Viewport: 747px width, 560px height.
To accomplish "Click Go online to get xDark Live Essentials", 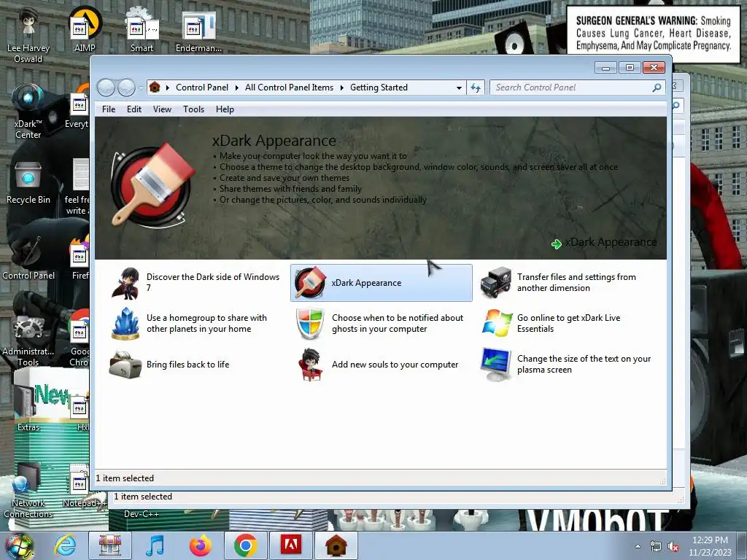I will [569, 323].
